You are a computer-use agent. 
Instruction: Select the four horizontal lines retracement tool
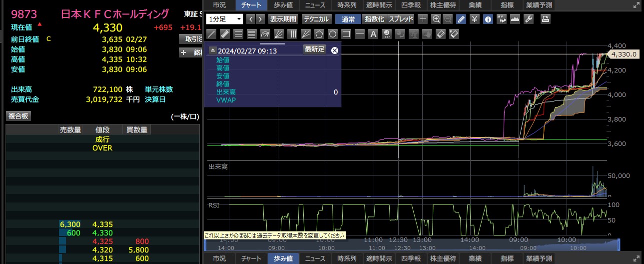coord(251,34)
